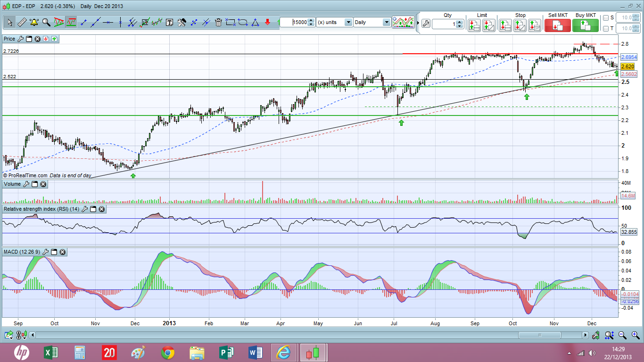This screenshot has width=644, height=362.
Task: Click the Sell MKT button
Action: click(x=557, y=25)
